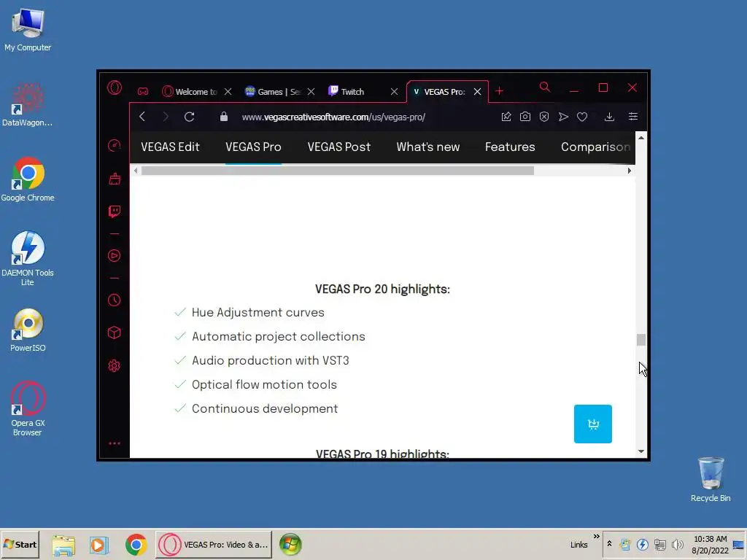Click the vertical scrollbar thumb
This screenshot has height=560, width=747.
(641, 340)
